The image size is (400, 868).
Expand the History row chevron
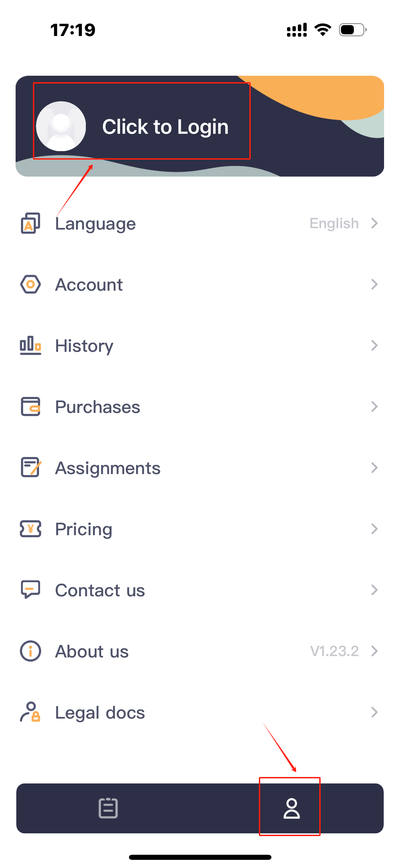[x=374, y=345]
